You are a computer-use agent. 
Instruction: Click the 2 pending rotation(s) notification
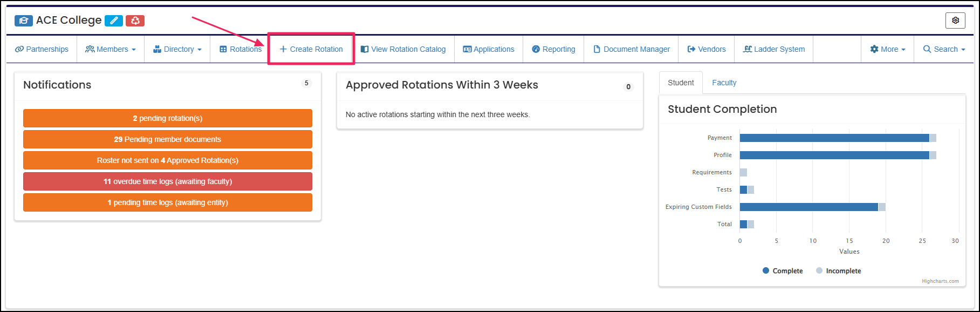click(x=168, y=118)
